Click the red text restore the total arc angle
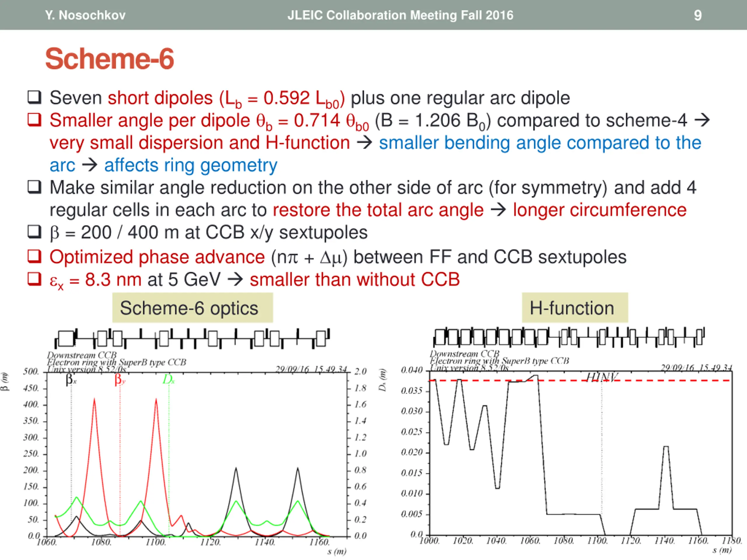This screenshot has height=560, width=747. [378, 210]
